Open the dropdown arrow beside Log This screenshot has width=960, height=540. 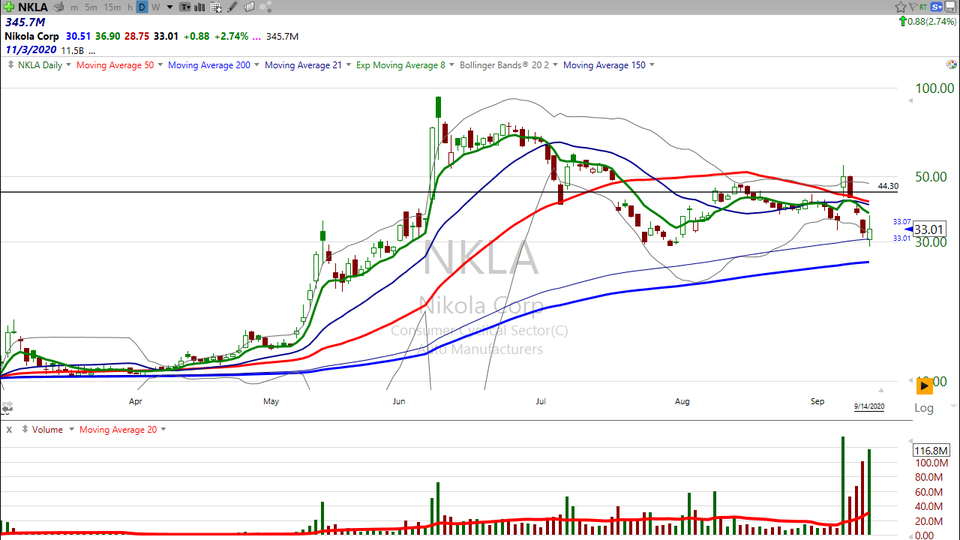953,406
